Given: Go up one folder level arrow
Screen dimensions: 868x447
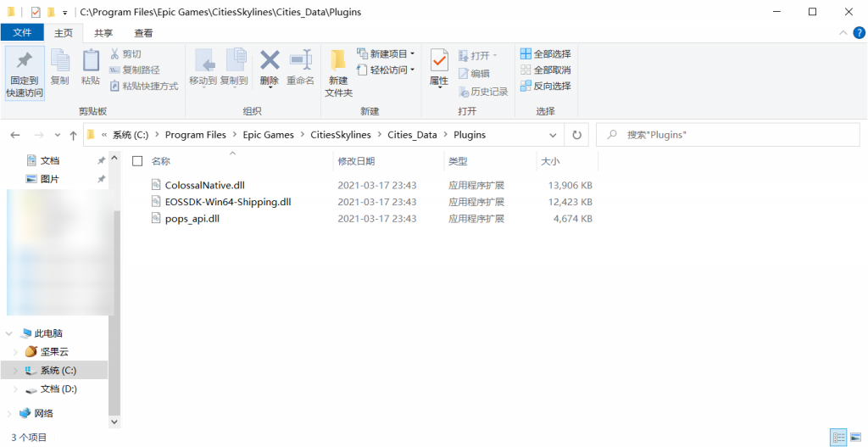Looking at the screenshot, I should click(x=73, y=135).
